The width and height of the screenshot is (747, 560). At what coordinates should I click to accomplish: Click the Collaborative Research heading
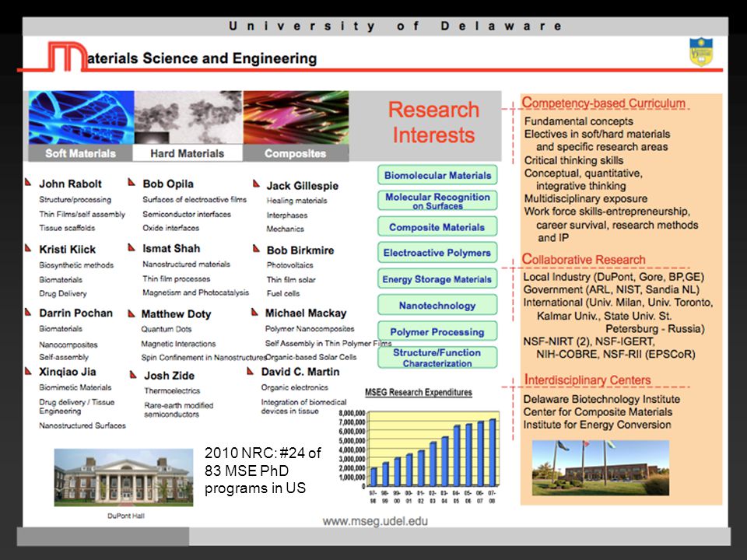tap(584, 259)
